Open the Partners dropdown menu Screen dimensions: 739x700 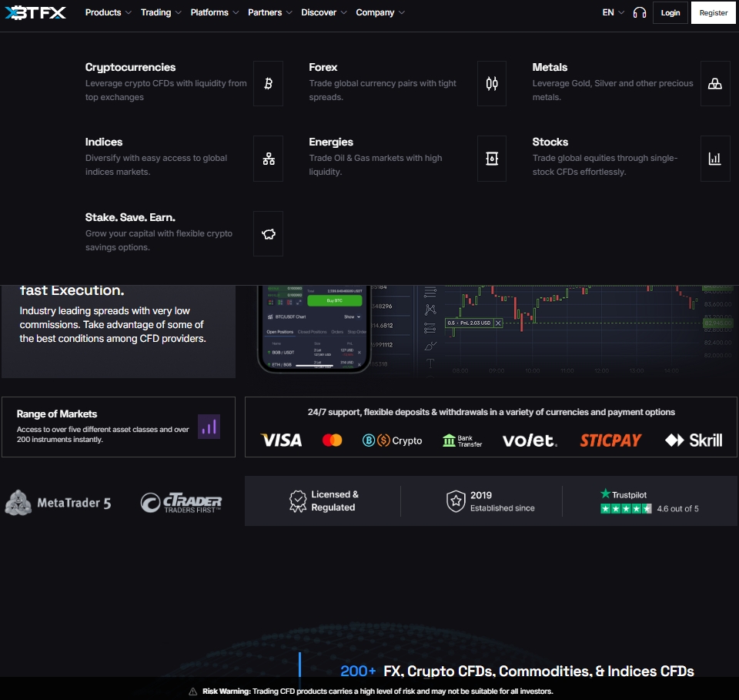pyautogui.click(x=270, y=13)
